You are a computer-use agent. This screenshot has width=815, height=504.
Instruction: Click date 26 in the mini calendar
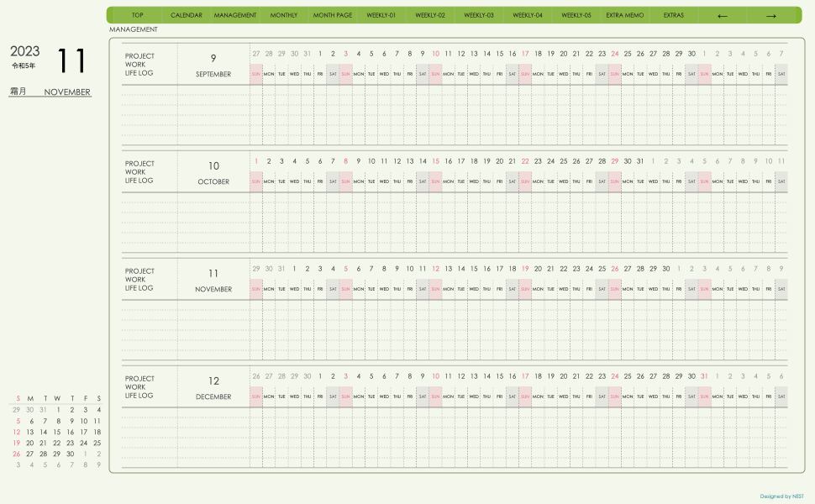click(17, 454)
